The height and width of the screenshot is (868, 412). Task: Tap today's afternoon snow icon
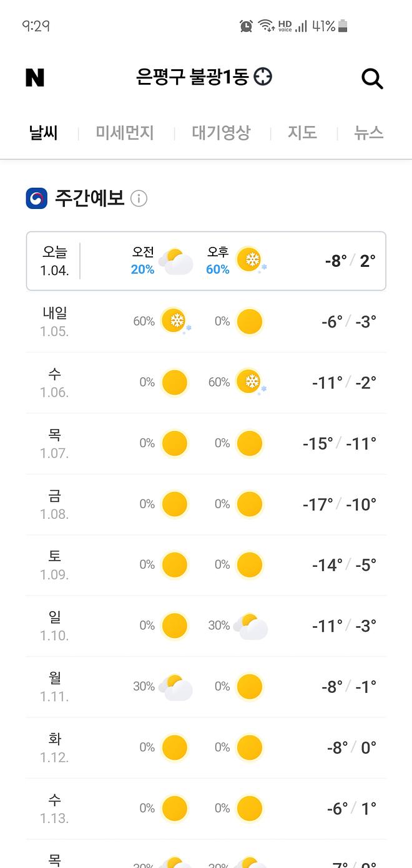pyautogui.click(x=250, y=260)
